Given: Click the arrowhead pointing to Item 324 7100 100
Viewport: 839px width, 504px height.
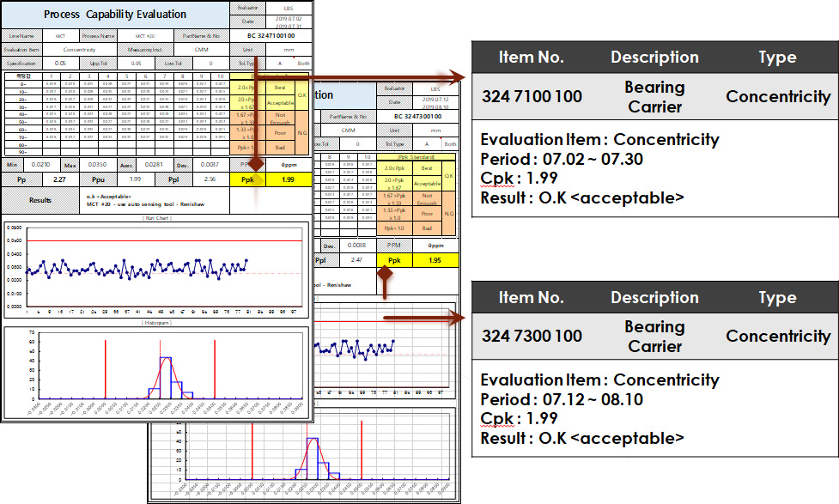Looking at the screenshot, I should click(458, 76).
